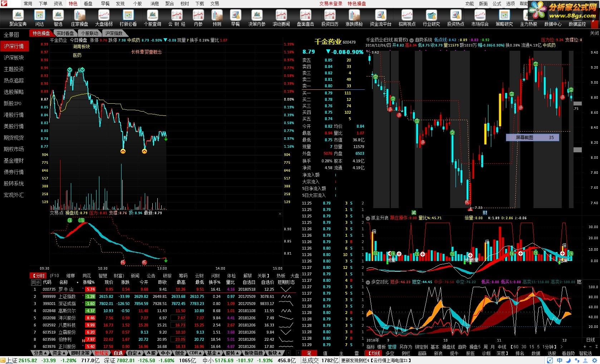The height and width of the screenshot is (364, 600).
Task: Click the 八菱科技 stock row name
Action: click(x=67, y=325)
